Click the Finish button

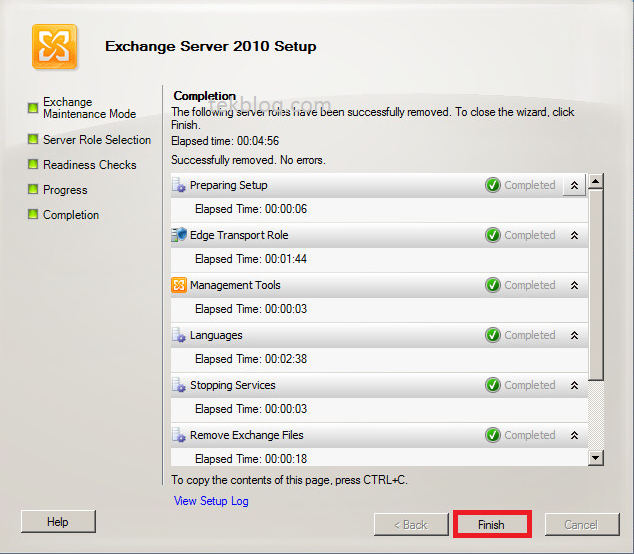(x=492, y=524)
